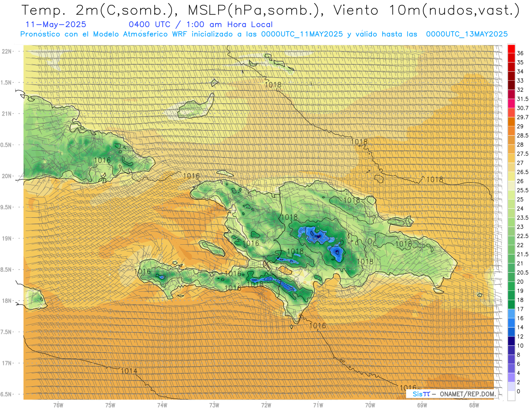The image size is (532, 411).
Task: Click the '75W' longitude axis label
Action: [x=110, y=405]
